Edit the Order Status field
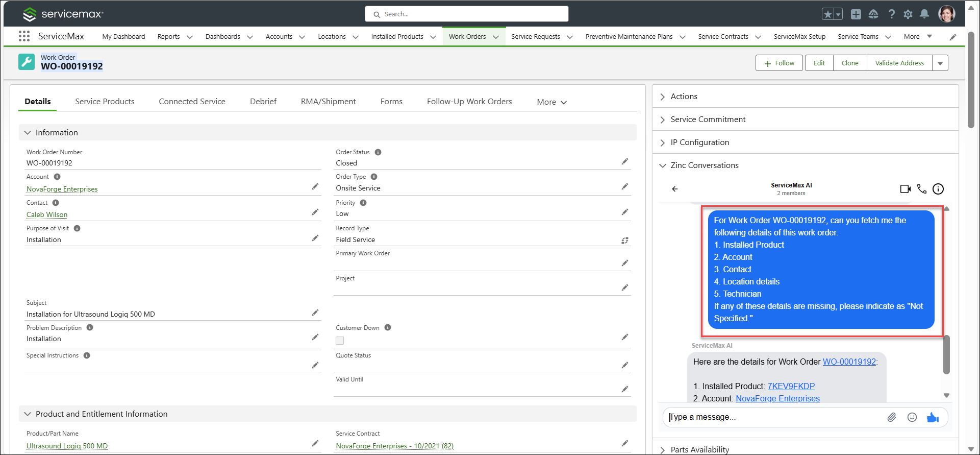This screenshot has width=980, height=455. [625, 162]
